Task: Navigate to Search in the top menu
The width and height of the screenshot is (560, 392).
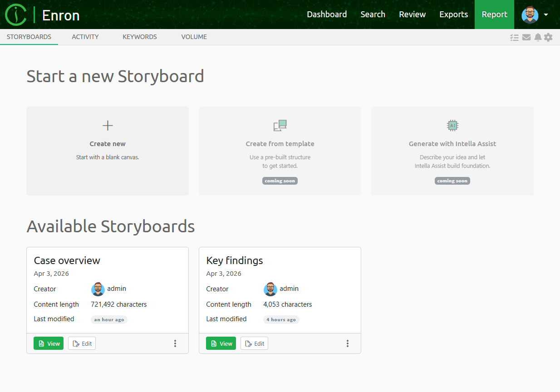Action: pos(373,14)
